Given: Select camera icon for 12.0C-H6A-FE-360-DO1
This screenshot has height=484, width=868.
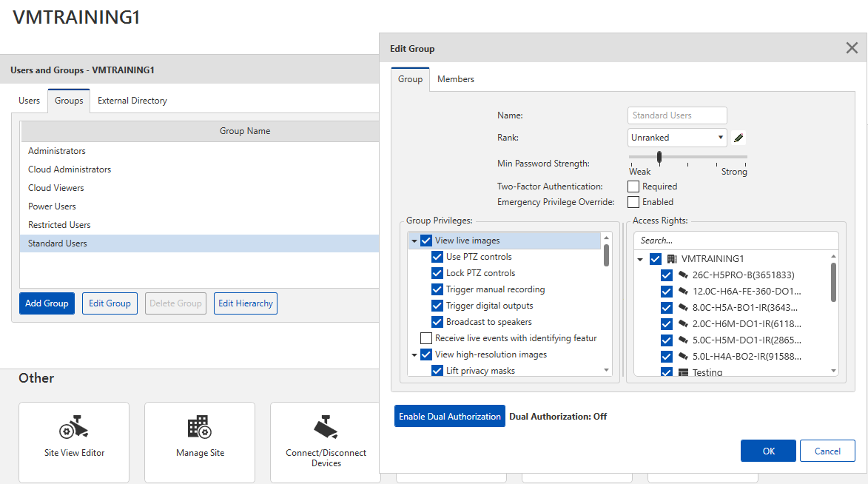Looking at the screenshot, I should click(683, 292).
